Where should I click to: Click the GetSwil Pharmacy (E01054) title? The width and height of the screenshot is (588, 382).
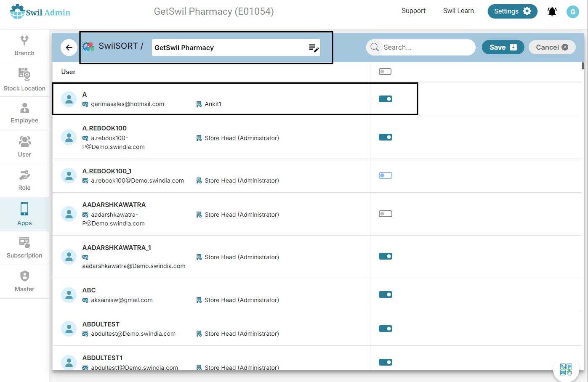click(x=214, y=11)
